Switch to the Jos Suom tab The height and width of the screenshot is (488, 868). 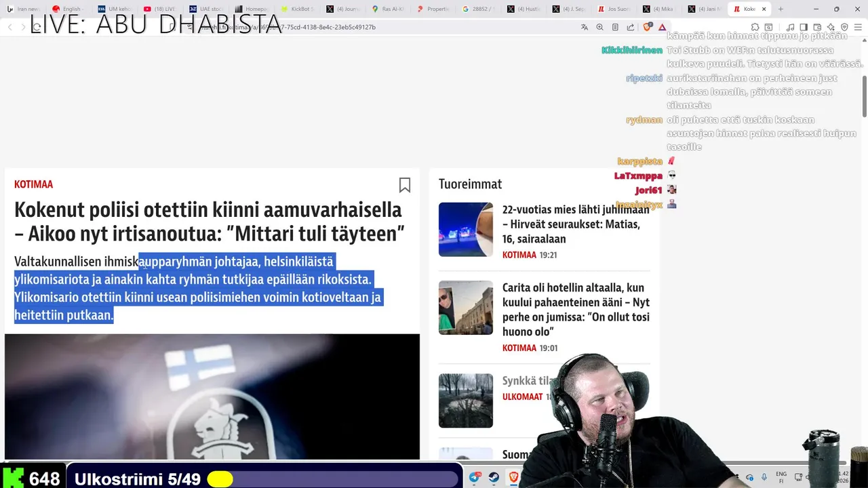615,9
